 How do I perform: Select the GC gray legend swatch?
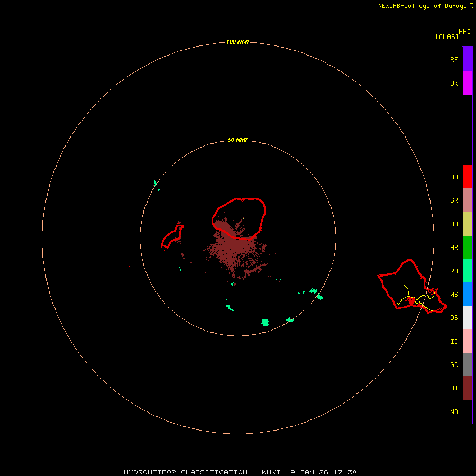click(x=467, y=364)
